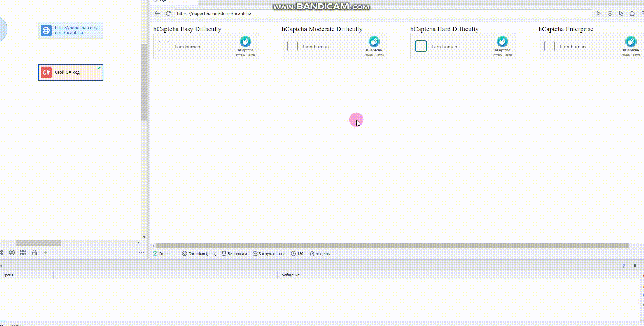Open the profile icon below the project panel
The width and height of the screenshot is (644, 326).
[12, 253]
